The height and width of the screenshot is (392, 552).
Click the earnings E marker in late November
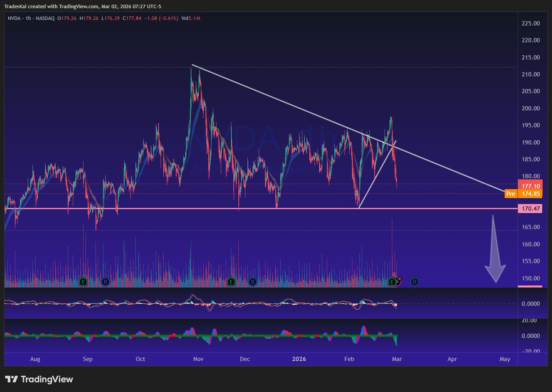tap(231, 281)
